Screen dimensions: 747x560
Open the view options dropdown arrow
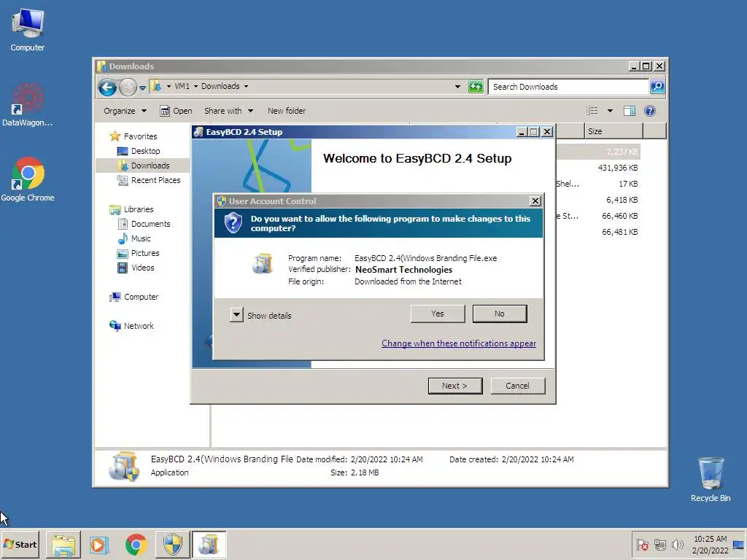(610, 111)
